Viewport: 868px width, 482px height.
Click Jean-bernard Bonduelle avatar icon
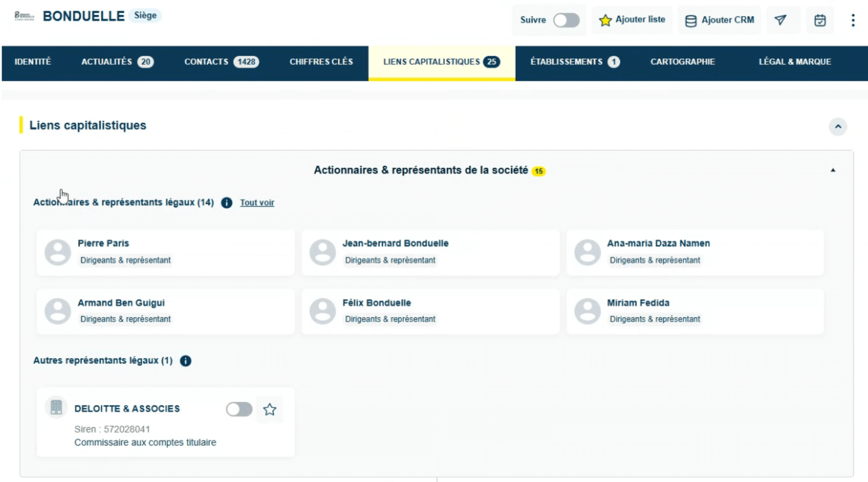323,252
